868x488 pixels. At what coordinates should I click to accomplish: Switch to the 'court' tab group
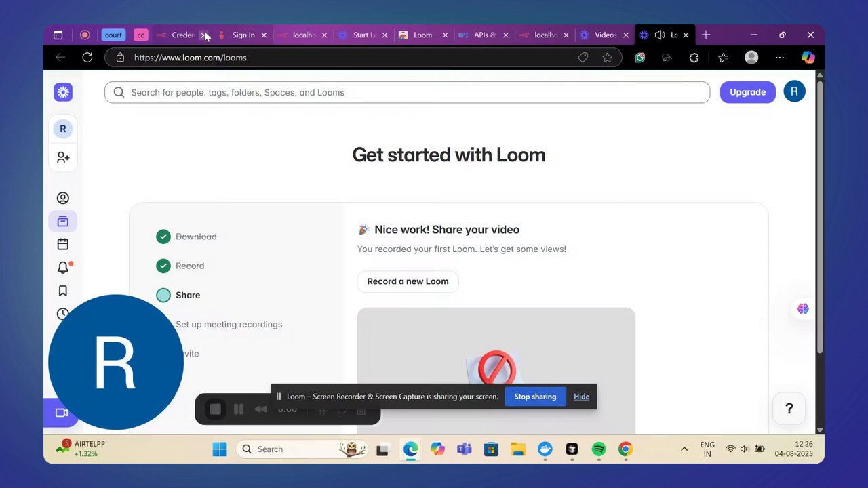pyautogui.click(x=114, y=35)
